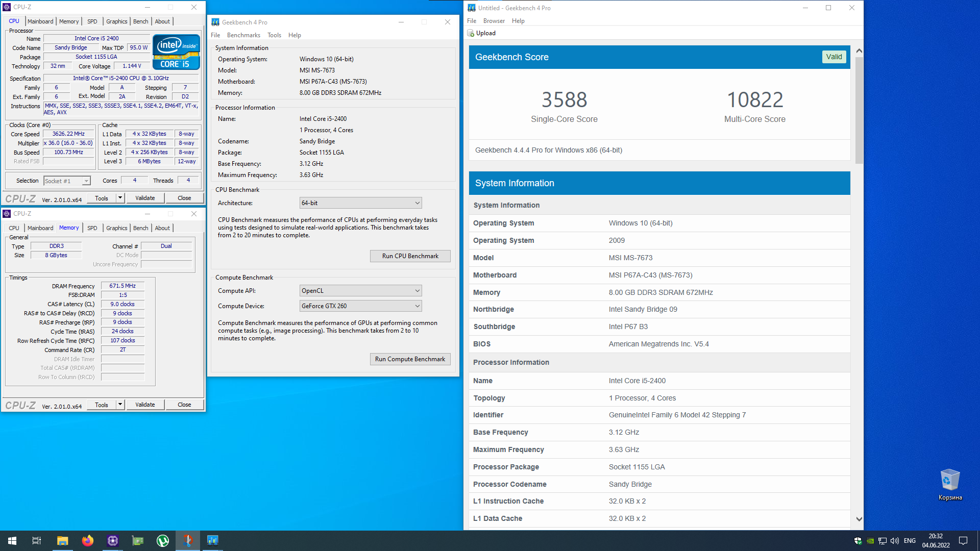Open the Compute Device GeForce GTX 260 dropdown
Screen dimensions: 980x551
[360, 306]
